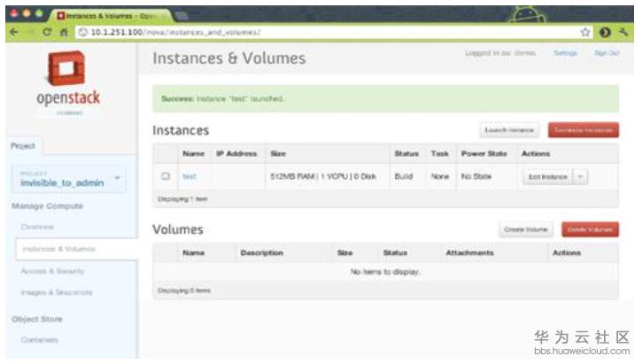
Task: Expand the arrow next to Edit Instance
Action: [580, 177]
